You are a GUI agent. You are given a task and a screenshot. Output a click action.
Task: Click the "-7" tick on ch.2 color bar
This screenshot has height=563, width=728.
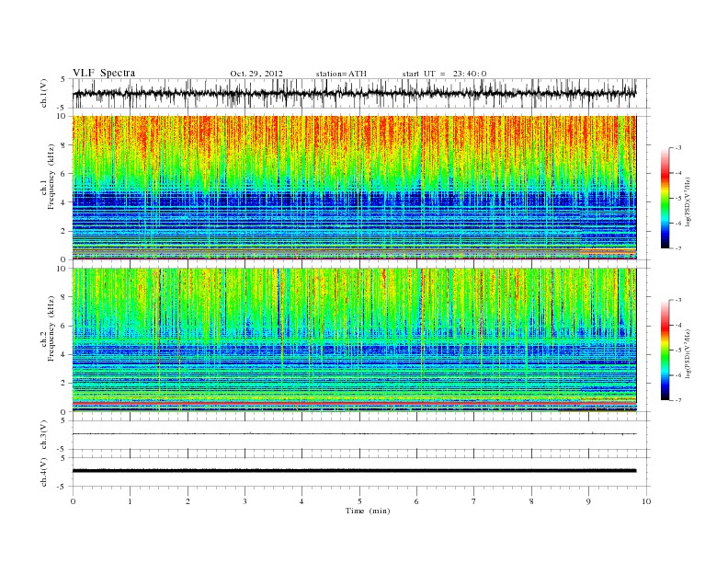tap(678, 400)
